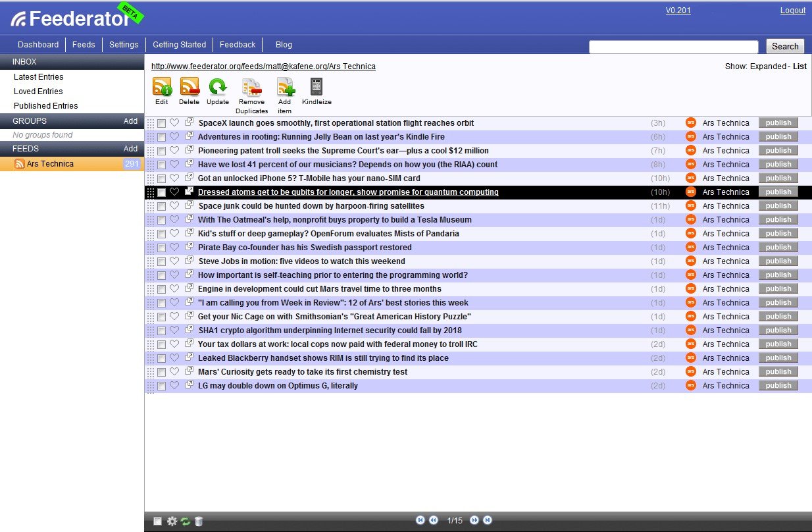Open Steve Jobs in motion external link icon
Image resolution: width=812 pixels, height=532 pixels.
[189, 261]
